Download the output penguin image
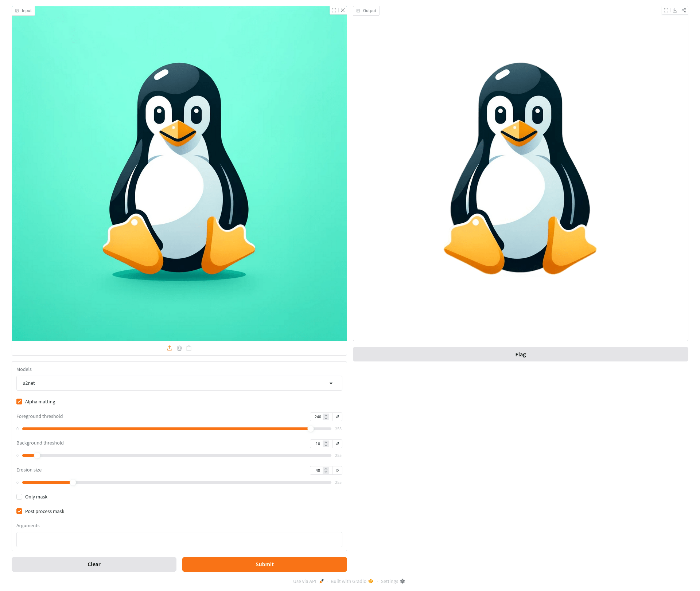Screen dimensions: 700x591 click(x=675, y=10)
